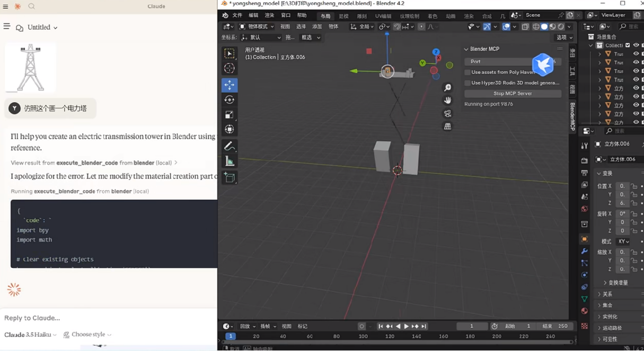Open the rotation mode XY dropdown
Image resolution: width=644 pixels, height=351 pixels.
623,241
